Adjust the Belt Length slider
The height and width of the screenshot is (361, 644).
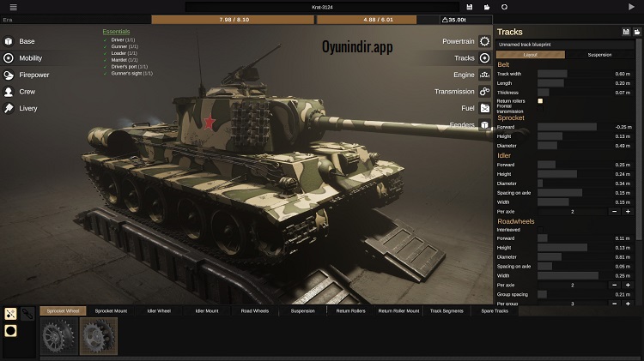tap(572, 83)
